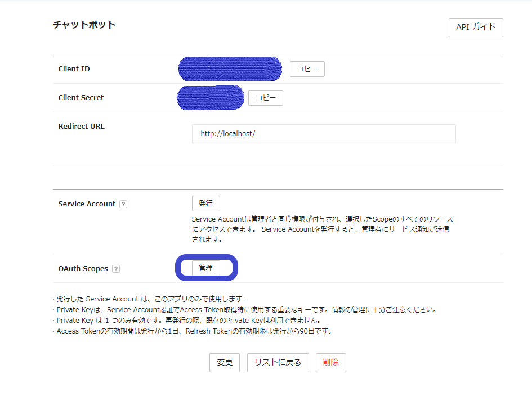The height and width of the screenshot is (401, 532).
Task: Click the redacted Client ID value
Action: [x=230, y=69]
